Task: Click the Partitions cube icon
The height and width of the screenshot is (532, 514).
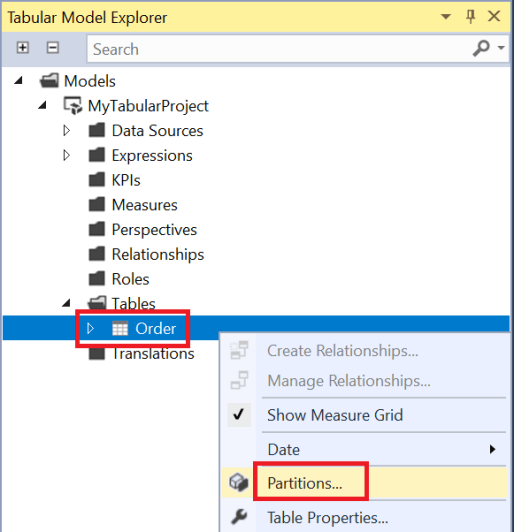Action: (x=239, y=482)
